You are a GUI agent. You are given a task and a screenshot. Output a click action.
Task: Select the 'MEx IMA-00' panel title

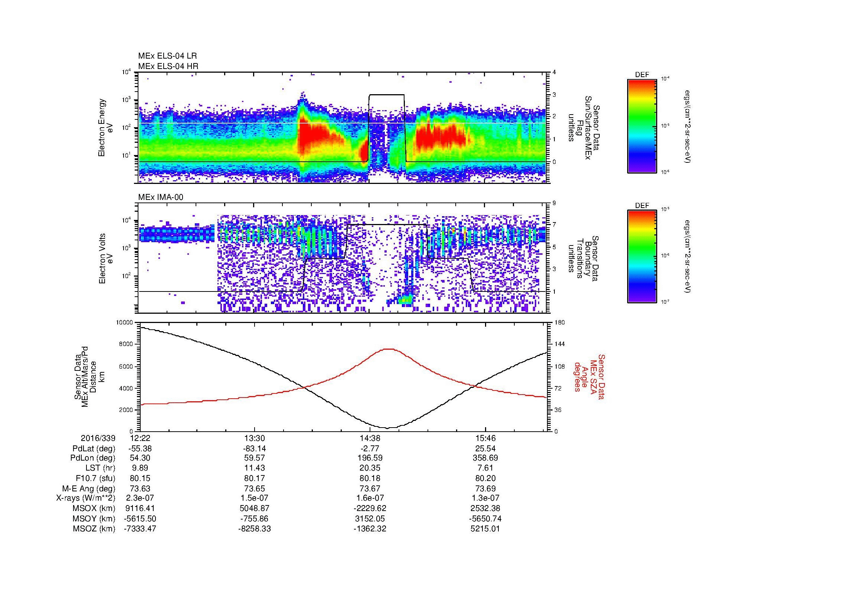click(161, 197)
